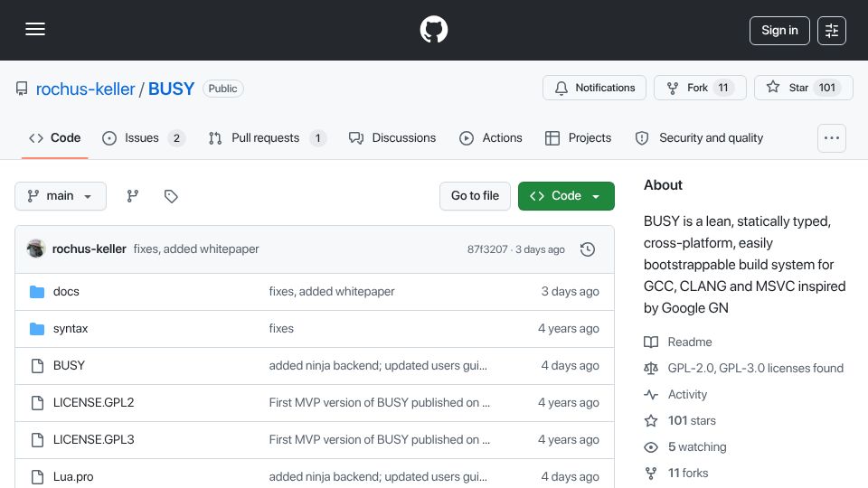Click the Go to file button
Screen dimensions: 868x488
pyautogui.click(x=475, y=196)
